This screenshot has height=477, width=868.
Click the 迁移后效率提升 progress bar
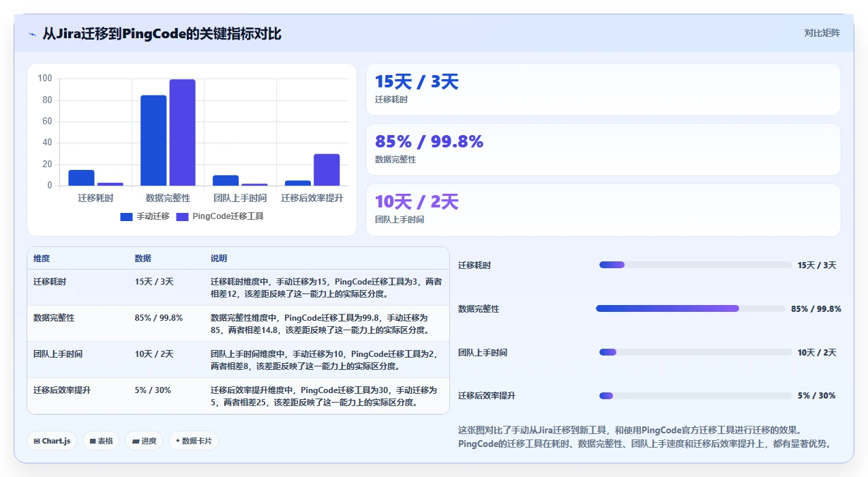click(695, 396)
